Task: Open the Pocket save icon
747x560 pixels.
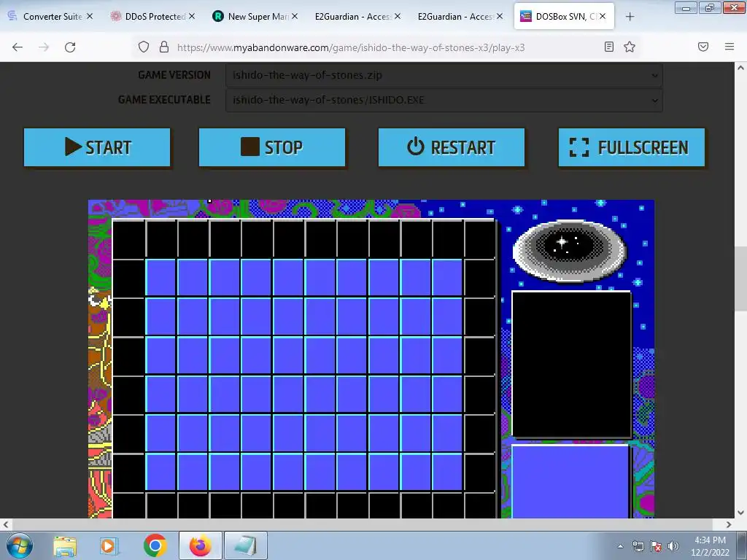Action: [x=703, y=47]
